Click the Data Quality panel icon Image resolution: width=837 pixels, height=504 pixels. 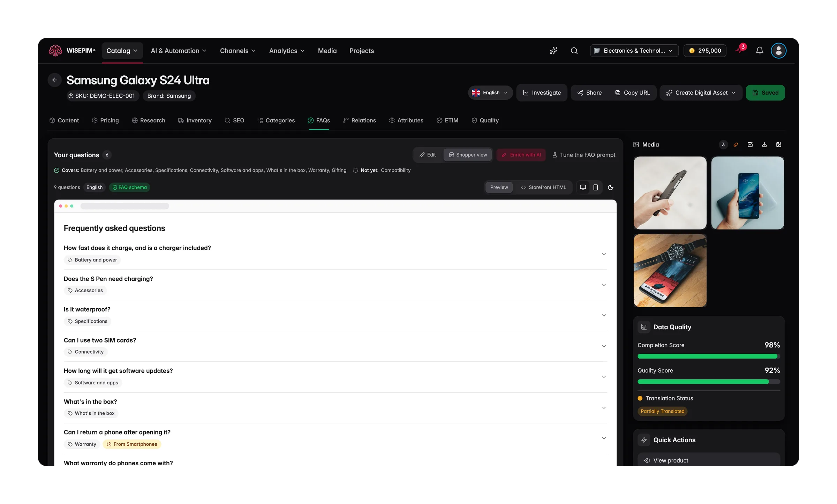(x=644, y=327)
